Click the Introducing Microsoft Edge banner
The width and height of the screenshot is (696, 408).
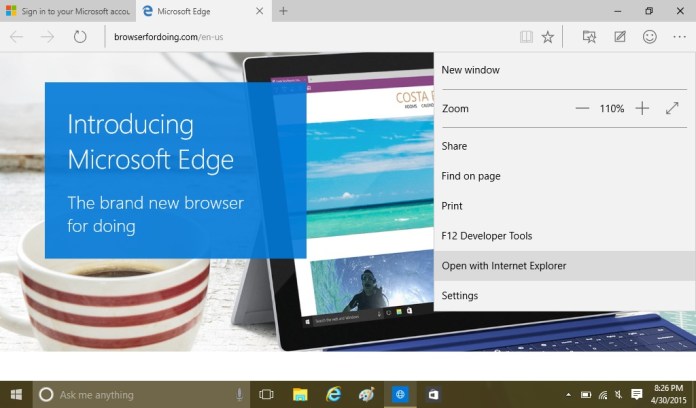pos(175,170)
